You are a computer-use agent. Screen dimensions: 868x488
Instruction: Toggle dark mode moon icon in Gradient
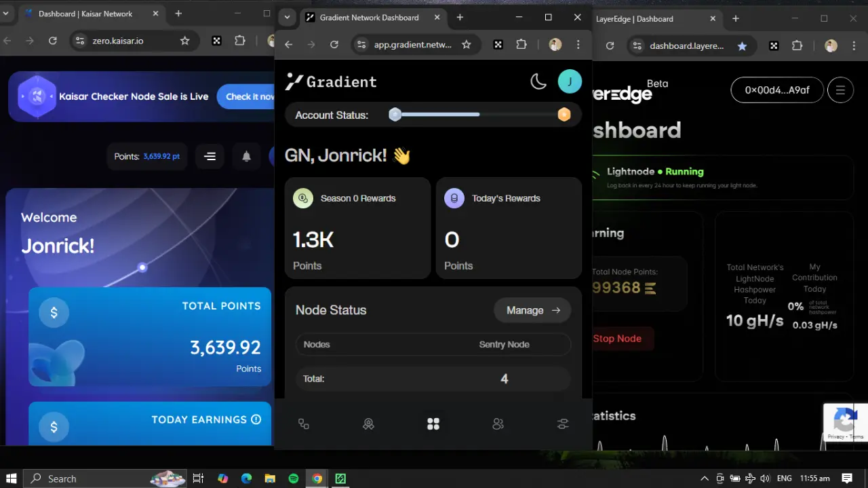tap(538, 82)
